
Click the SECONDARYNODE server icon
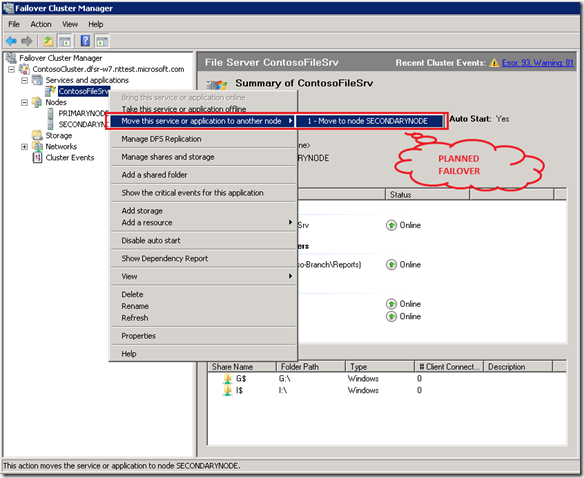point(50,124)
